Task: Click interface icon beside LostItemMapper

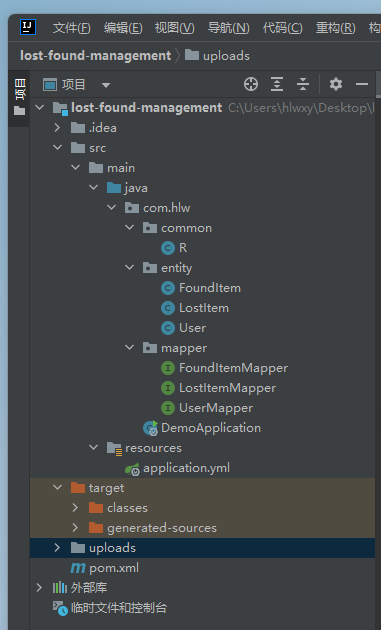Action: 168,388
